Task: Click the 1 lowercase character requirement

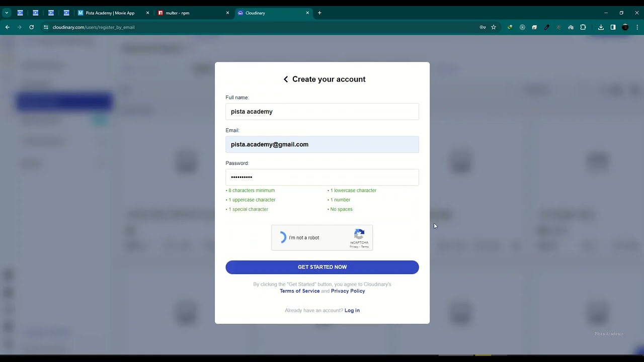Action: click(352, 191)
